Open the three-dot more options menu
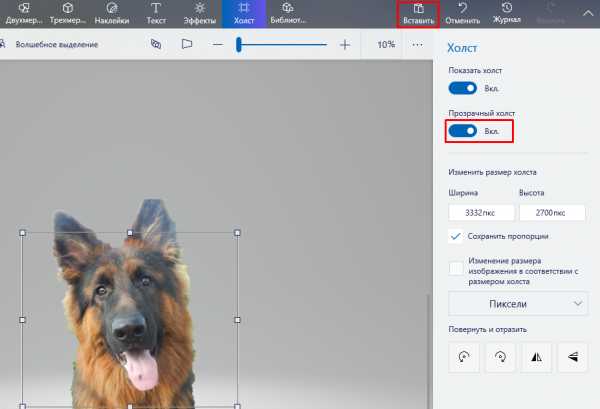The width and height of the screenshot is (600, 409). pos(418,45)
